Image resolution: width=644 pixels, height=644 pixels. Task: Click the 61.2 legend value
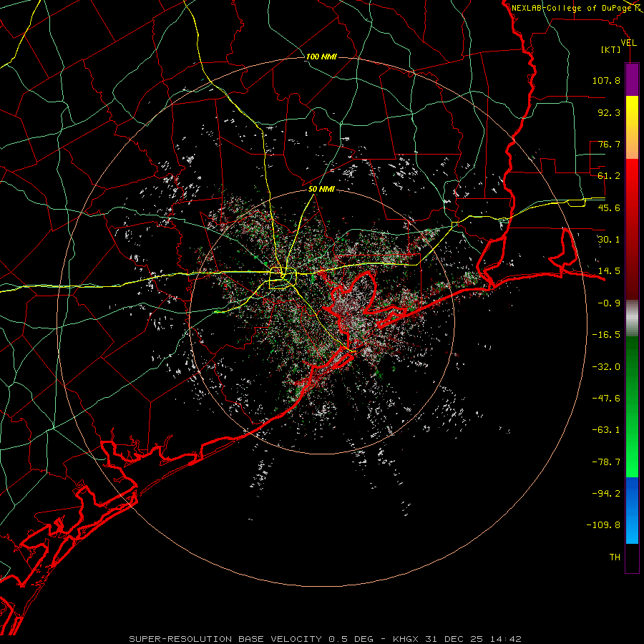coord(609,176)
